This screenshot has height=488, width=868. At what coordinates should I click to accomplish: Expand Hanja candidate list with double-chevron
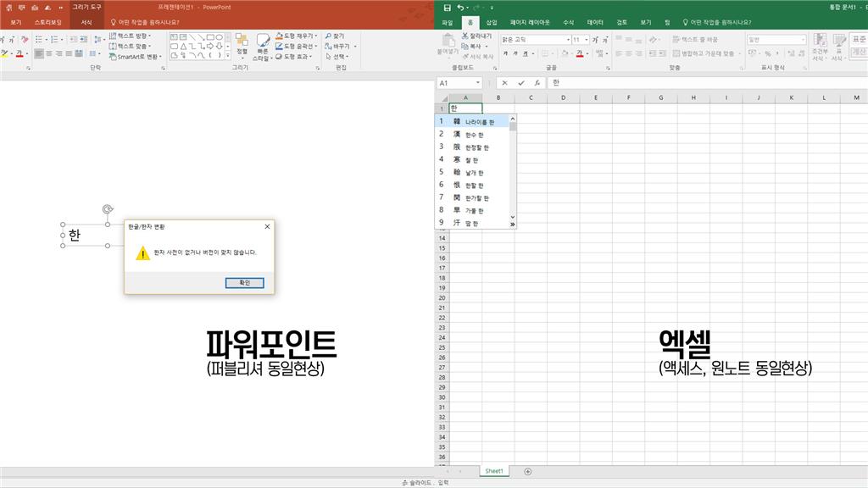[513, 224]
